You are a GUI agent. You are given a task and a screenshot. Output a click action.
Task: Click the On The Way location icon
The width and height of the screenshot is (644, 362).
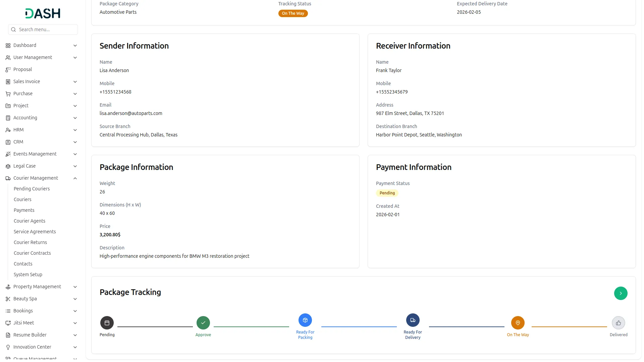518,323
